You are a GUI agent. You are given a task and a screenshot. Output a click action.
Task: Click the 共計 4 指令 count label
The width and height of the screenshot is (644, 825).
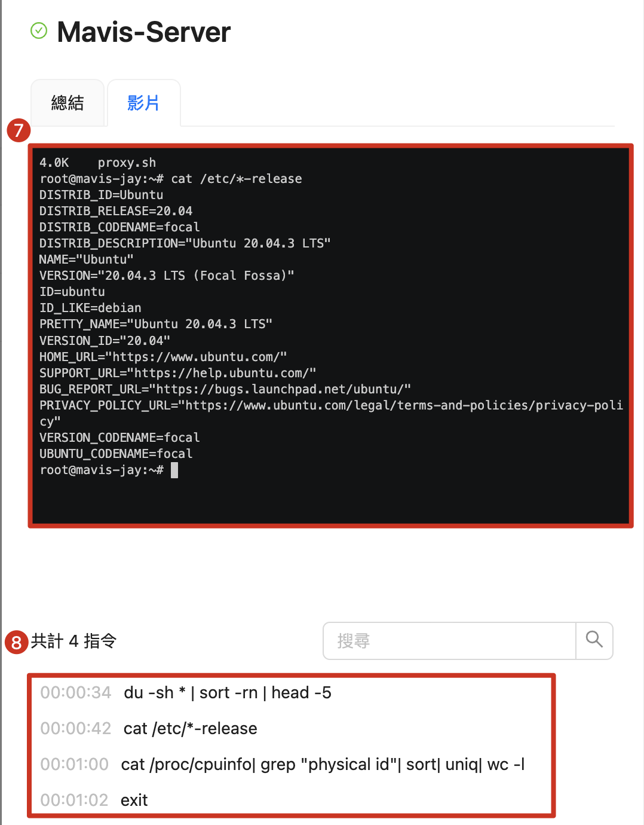coord(73,641)
